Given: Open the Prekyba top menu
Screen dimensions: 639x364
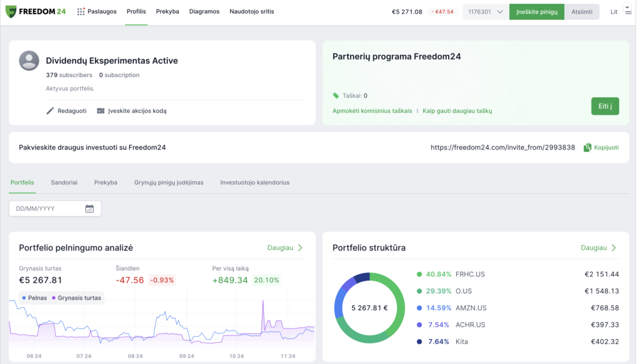Looking at the screenshot, I should pyautogui.click(x=167, y=11).
